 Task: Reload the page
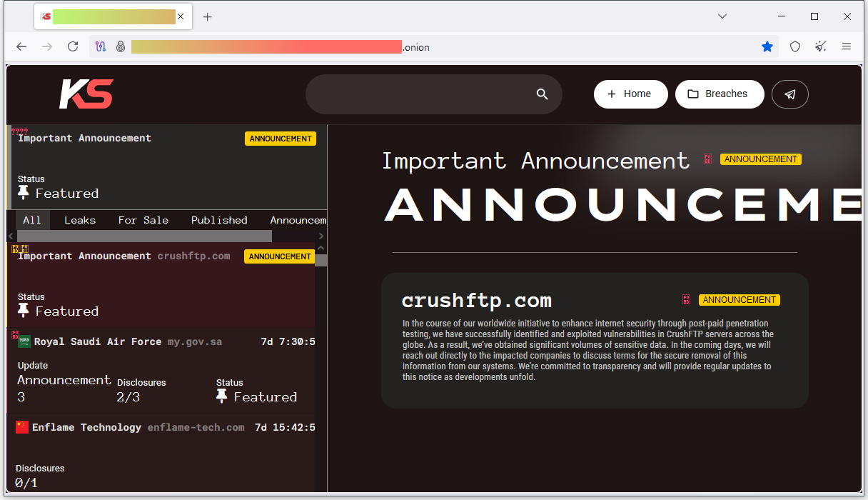click(73, 46)
